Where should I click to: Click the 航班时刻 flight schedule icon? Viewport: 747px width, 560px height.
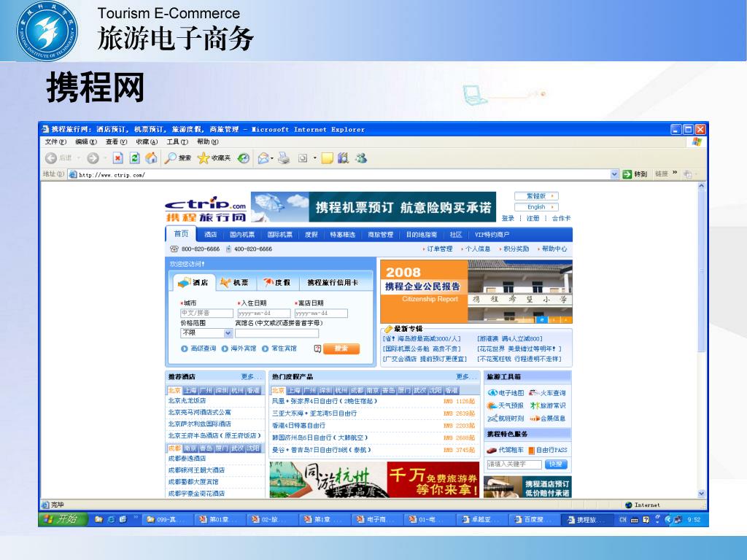point(492,418)
